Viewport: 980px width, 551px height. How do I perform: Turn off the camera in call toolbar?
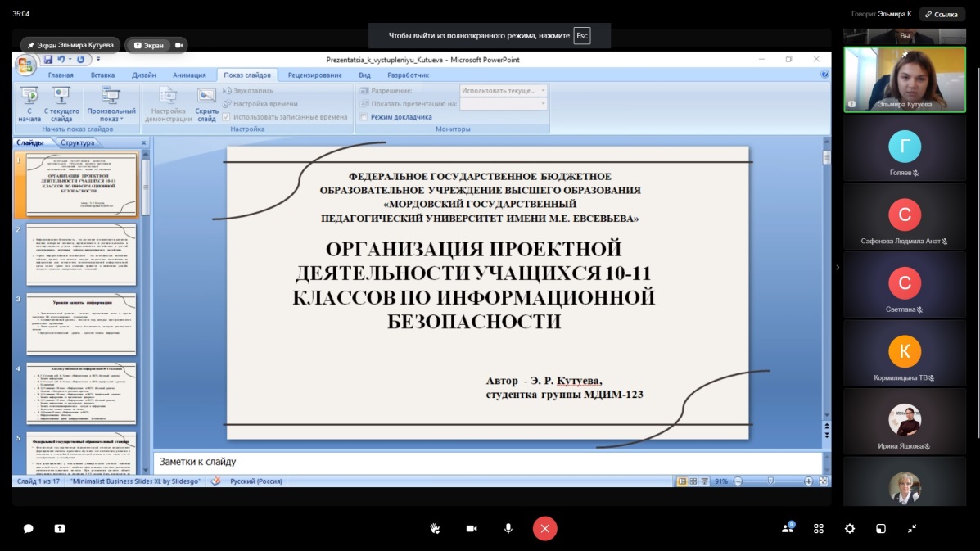tap(472, 529)
